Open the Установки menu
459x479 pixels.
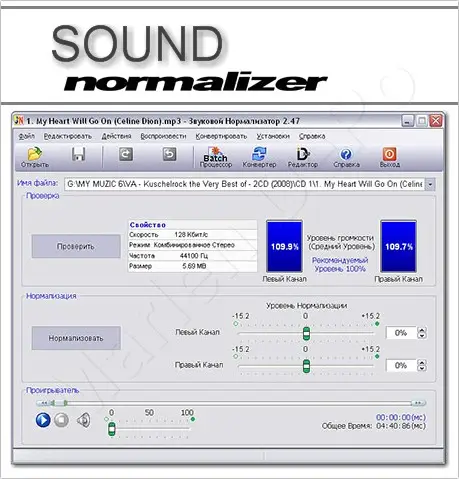pyautogui.click(x=273, y=136)
